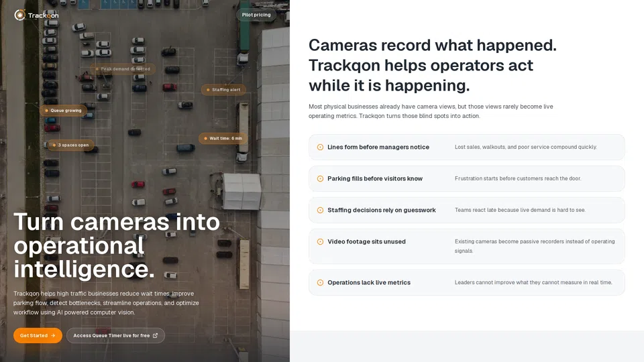The height and width of the screenshot is (362, 644).
Task: Click the arrow icon in Get Started
Action: (x=53, y=335)
